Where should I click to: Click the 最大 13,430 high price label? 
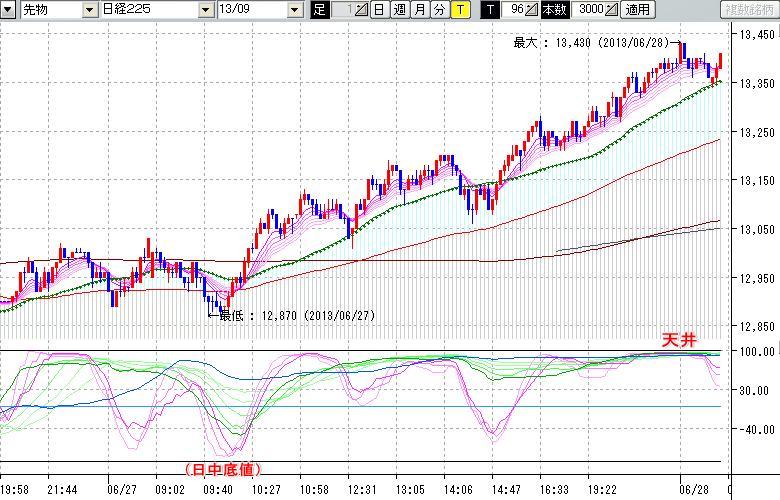coord(590,43)
